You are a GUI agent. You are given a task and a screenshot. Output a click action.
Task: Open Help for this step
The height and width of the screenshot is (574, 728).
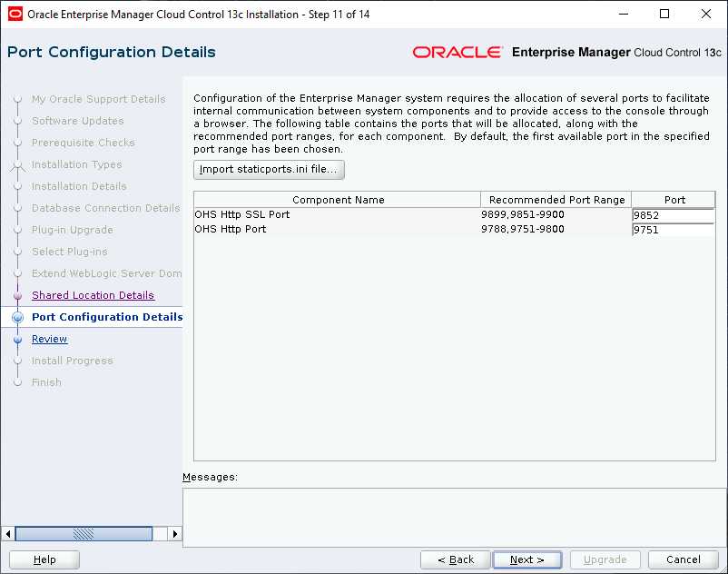(x=44, y=559)
